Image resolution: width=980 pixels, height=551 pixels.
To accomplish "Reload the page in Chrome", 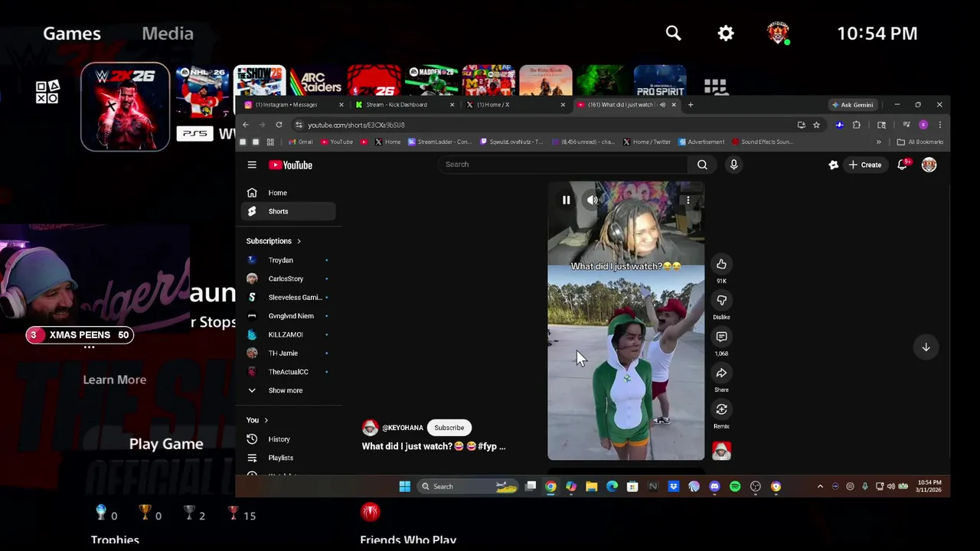I will pyautogui.click(x=279, y=125).
